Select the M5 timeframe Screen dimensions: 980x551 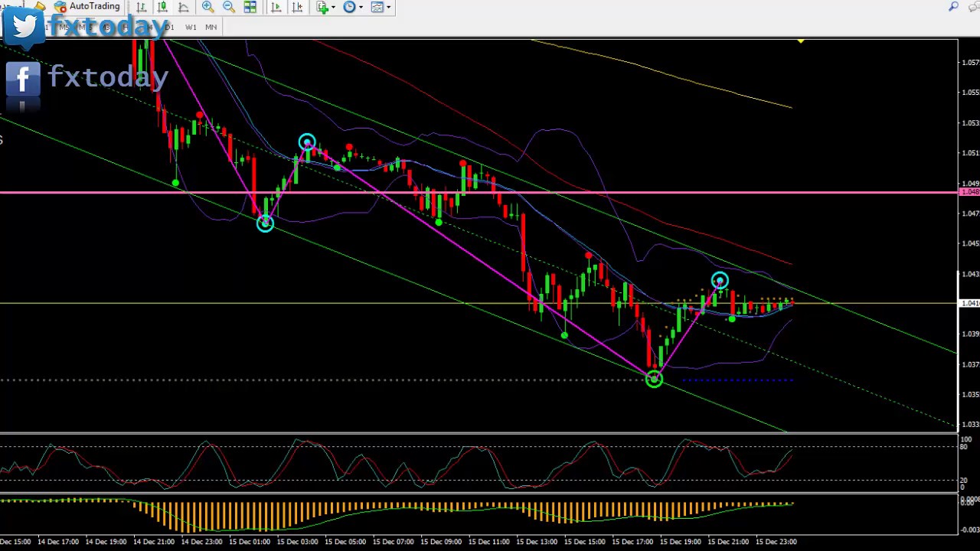coord(64,28)
